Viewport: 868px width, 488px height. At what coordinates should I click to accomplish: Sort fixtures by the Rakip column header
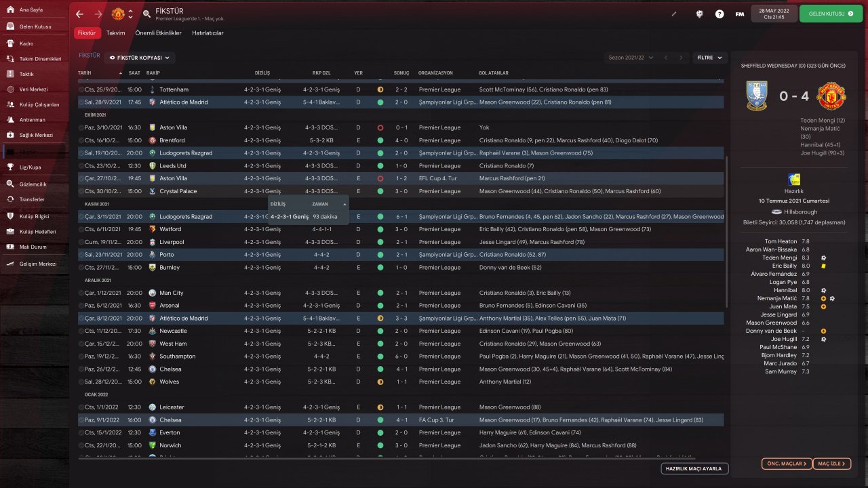point(153,73)
